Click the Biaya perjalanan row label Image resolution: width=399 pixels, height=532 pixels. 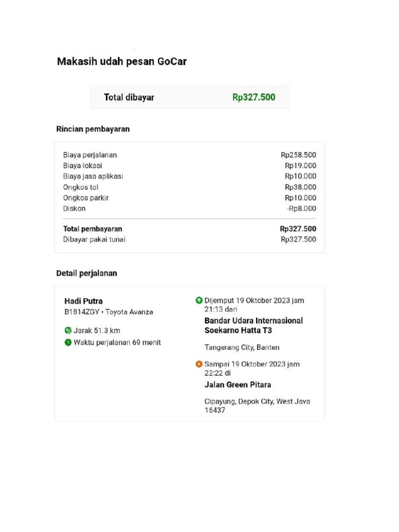90,155
